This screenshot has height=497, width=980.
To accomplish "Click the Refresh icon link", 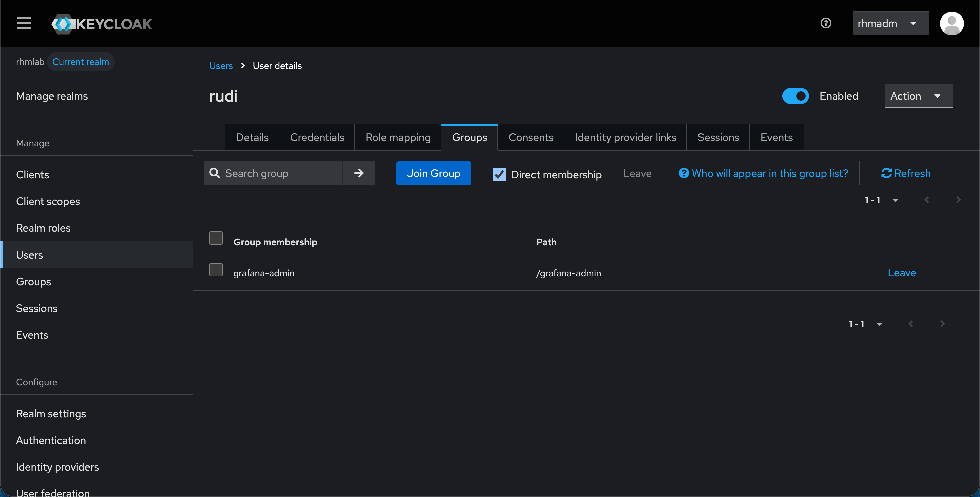I will click(x=905, y=173).
